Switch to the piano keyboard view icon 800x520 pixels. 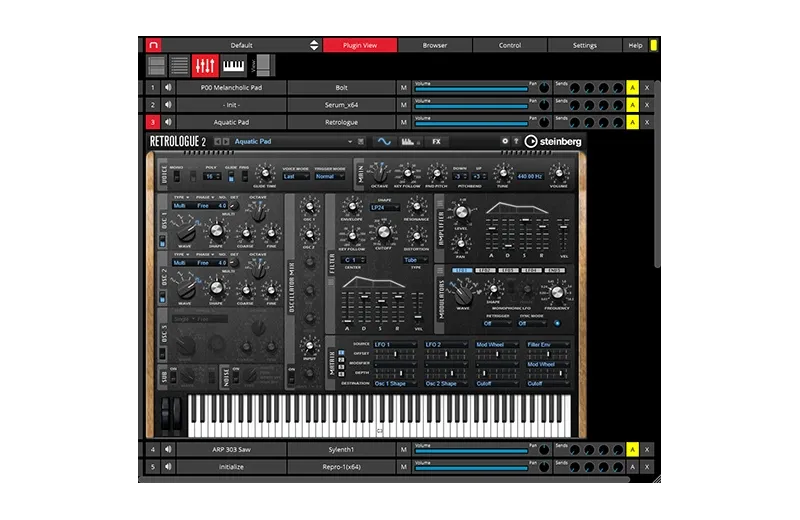coord(233,66)
